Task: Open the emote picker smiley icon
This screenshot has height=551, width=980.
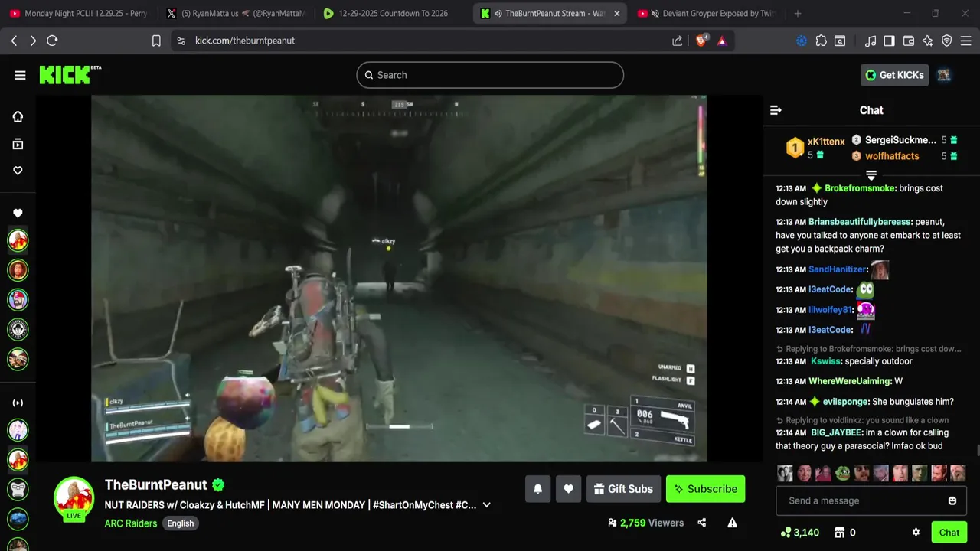Action: click(952, 500)
